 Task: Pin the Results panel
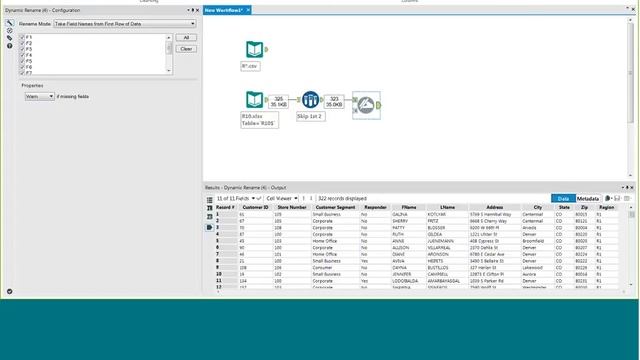[627, 187]
